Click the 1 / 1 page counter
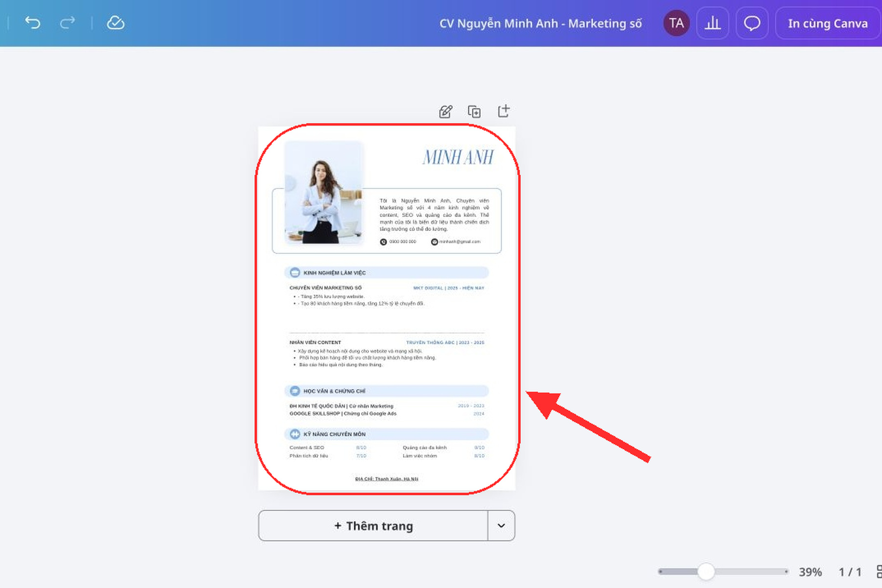This screenshot has height=588, width=882. (x=850, y=572)
